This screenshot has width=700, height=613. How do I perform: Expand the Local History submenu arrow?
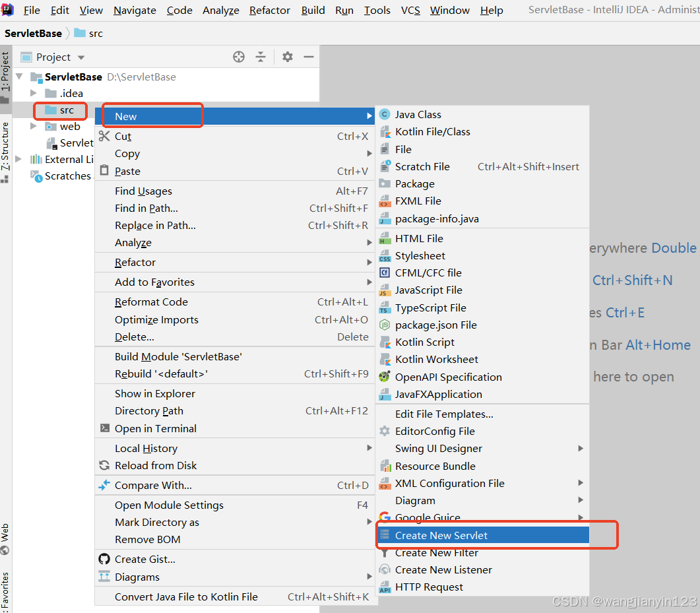point(369,448)
